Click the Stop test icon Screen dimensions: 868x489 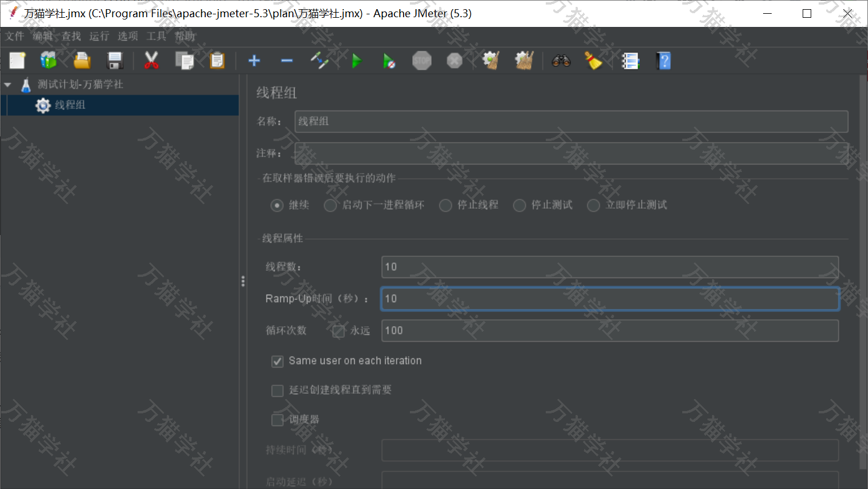click(x=422, y=60)
